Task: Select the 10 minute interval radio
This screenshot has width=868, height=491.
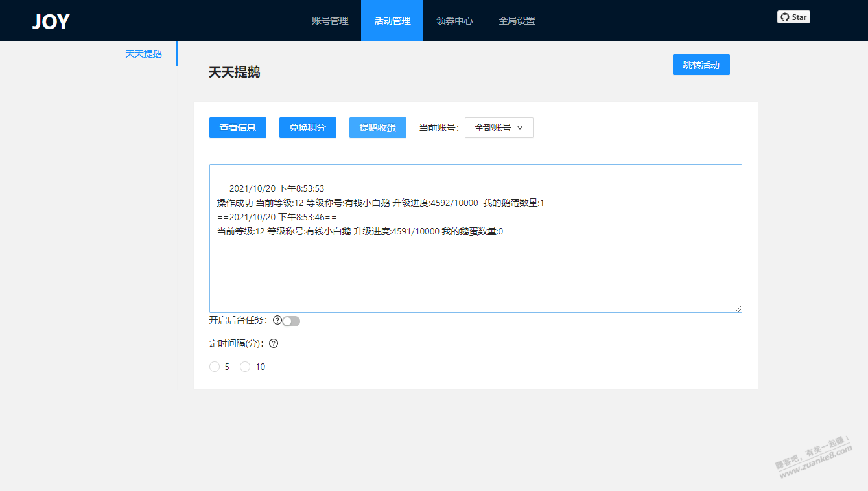Action: pyautogui.click(x=245, y=367)
